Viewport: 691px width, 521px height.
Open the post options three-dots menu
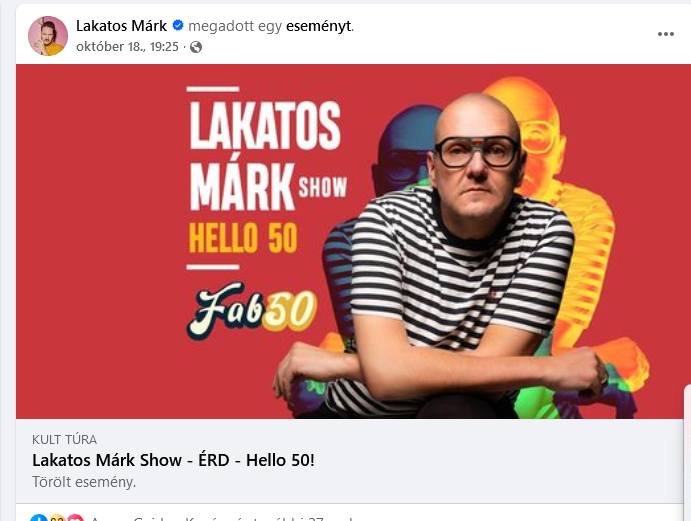click(665, 34)
